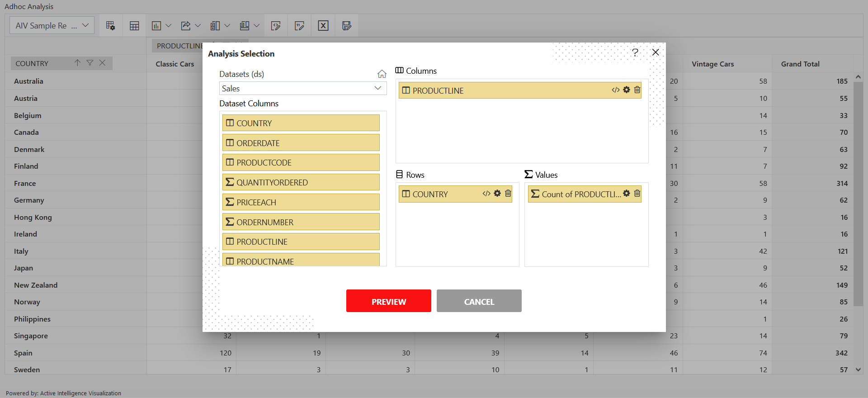Open the AIV Sample Re report dropdown
This screenshot has height=398, width=868.
(52, 25)
